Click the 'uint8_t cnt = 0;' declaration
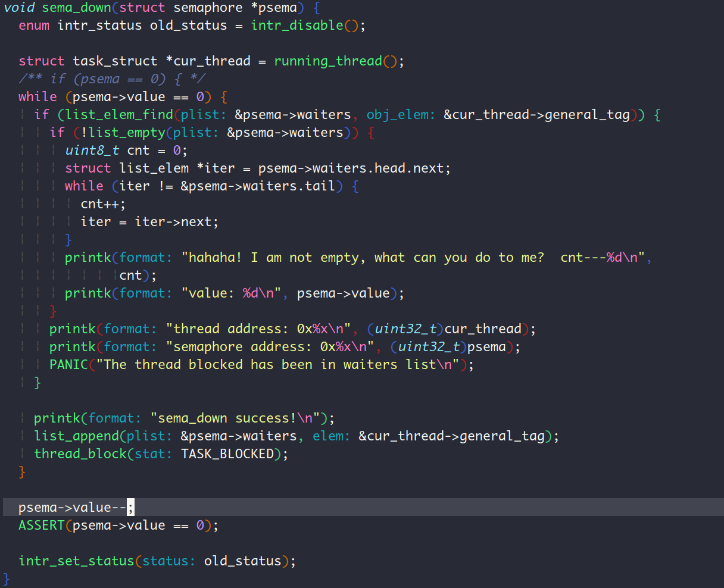The width and height of the screenshot is (724, 588). click(x=126, y=151)
